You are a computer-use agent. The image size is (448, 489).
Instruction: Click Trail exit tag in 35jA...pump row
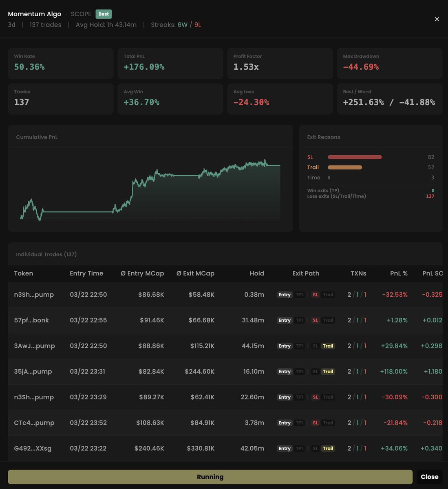328,372
